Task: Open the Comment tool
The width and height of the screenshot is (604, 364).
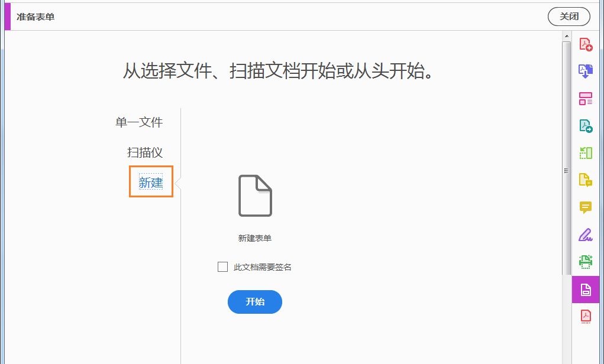Action: pyautogui.click(x=586, y=208)
